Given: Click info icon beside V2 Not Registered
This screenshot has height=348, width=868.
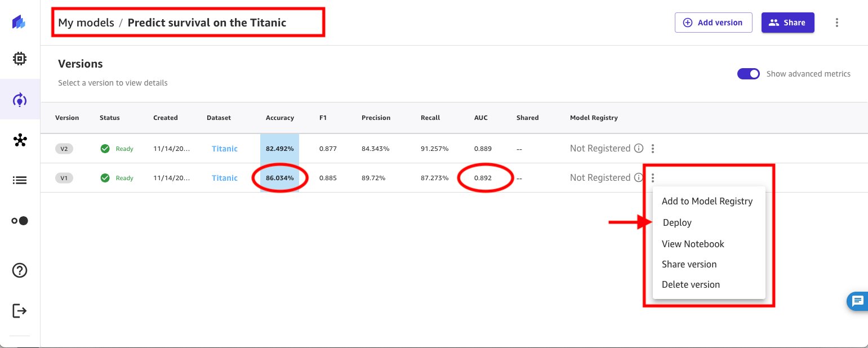Looking at the screenshot, I should click(639, 149).
